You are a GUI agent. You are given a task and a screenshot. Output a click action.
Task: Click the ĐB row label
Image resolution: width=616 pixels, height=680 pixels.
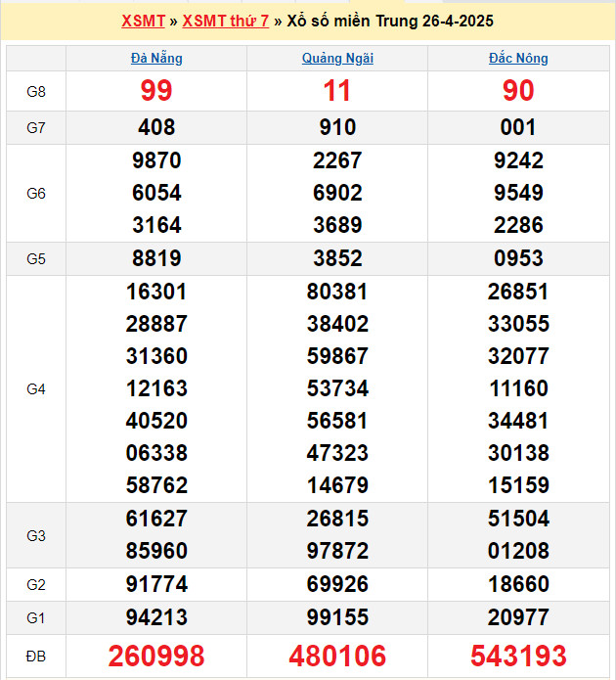click(x=36, y=657)
